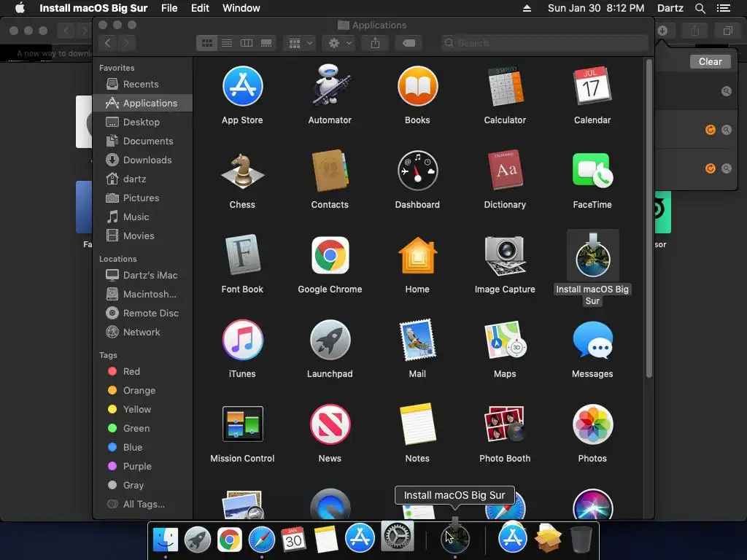Open the File menu

tap(169, 8)
